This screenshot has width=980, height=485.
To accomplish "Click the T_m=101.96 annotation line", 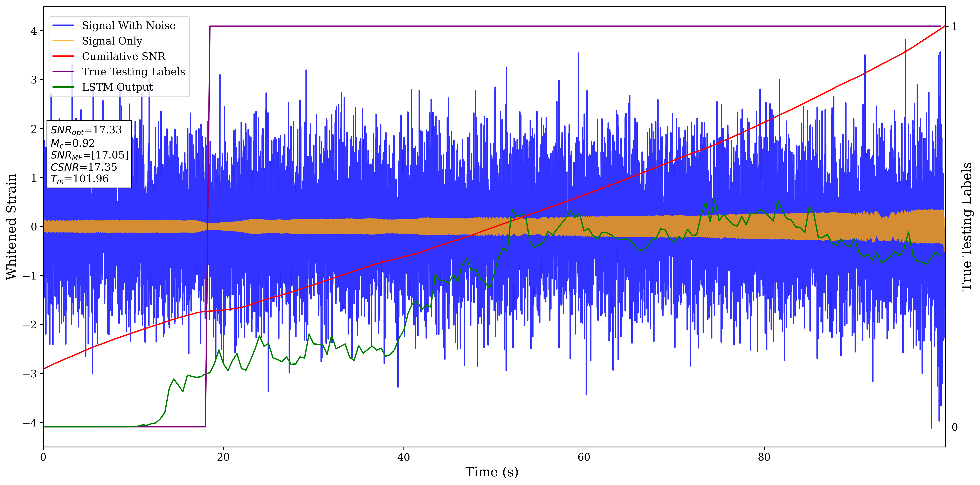I will [80, 179].
